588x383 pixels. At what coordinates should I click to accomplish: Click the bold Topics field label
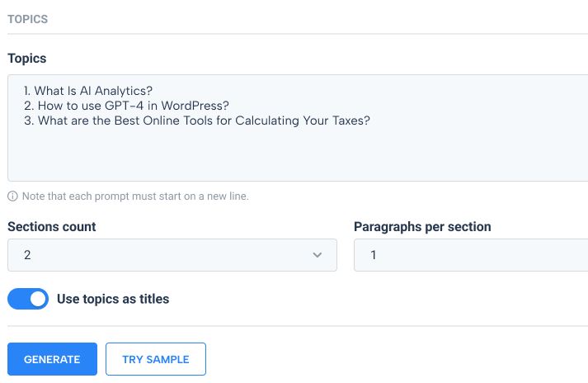(x=27, y=59)
